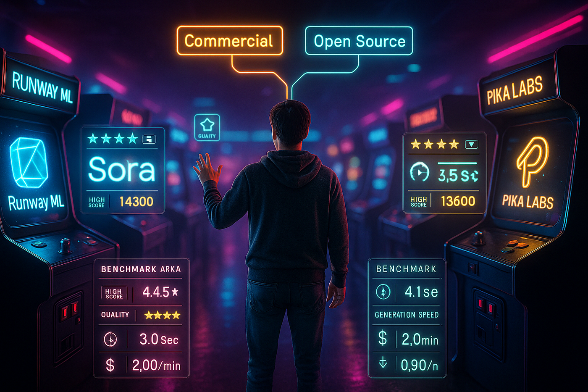Viewport: 588px width, 392px height.
Task: Click the 2,0min value
Action: (x=420, y=339)
